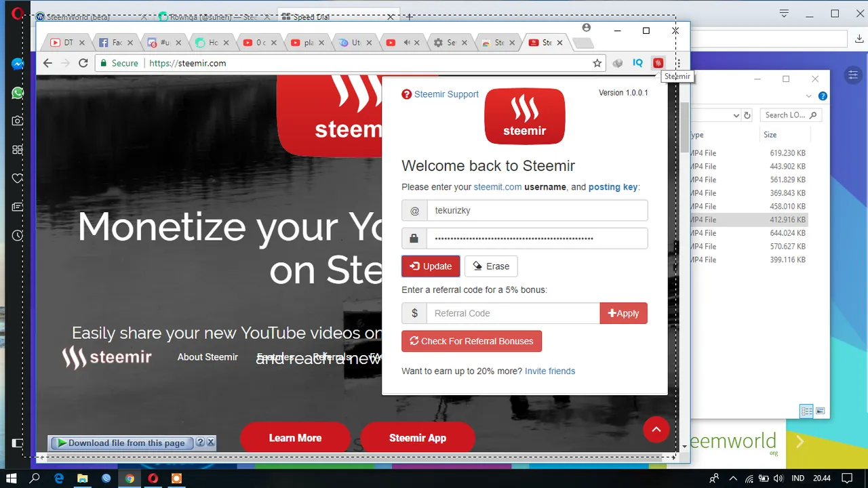This screenshot has height=488, width=868.
Task: Click the IQ extension icon in Chrome toolbar
Action: click(x=637, y=63)
